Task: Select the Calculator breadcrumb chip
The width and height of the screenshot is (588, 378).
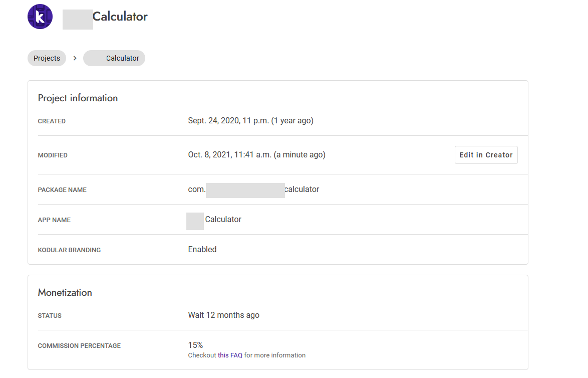Action: click(x=114, y=58)
